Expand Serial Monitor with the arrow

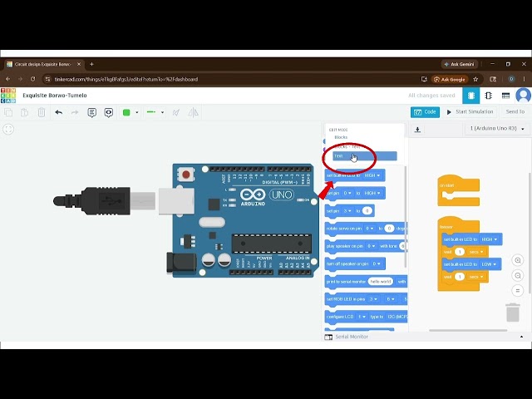(x=521, y=337)
